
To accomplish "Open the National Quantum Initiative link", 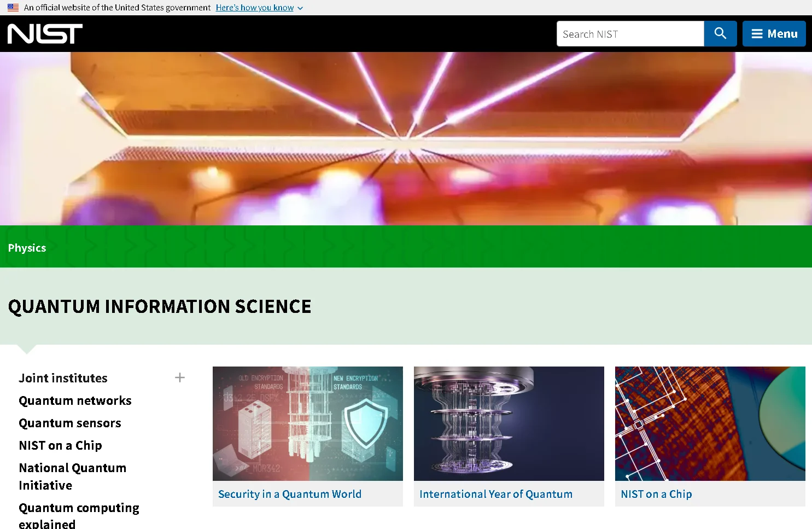I will pyautogui.click(x=72, y=476).
